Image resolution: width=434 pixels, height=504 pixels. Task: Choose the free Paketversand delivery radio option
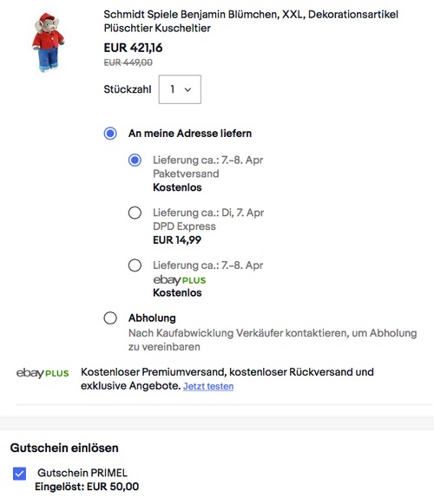135,160
